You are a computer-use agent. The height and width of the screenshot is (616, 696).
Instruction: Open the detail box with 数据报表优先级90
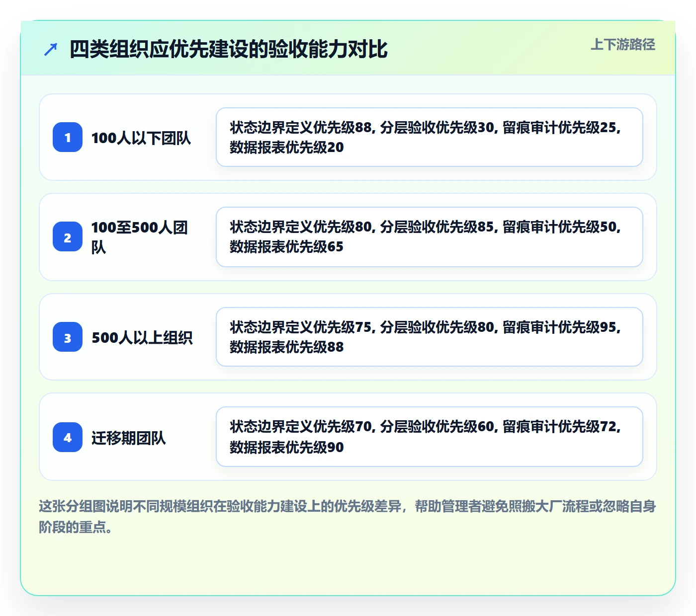click(430, 437)
